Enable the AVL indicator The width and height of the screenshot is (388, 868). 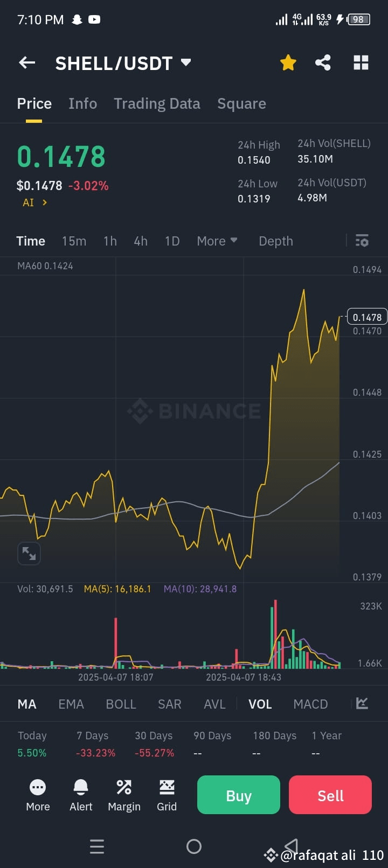(214, 704)
